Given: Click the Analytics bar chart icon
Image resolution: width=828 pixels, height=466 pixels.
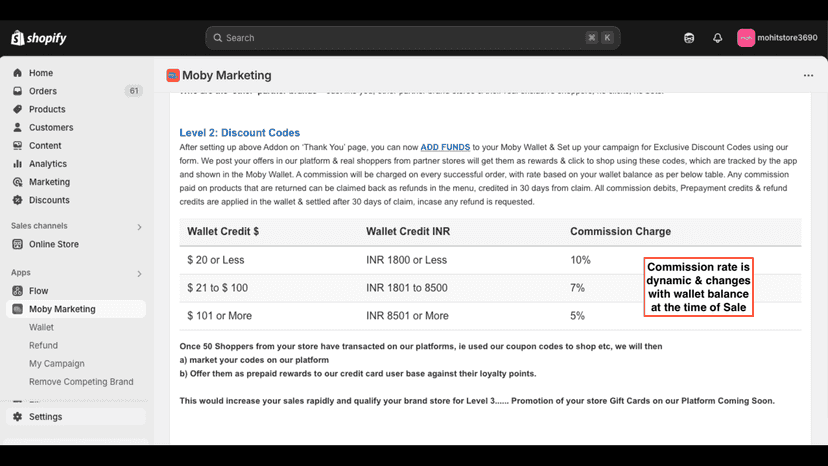Looking at the screenshot, I should [17, 164].
